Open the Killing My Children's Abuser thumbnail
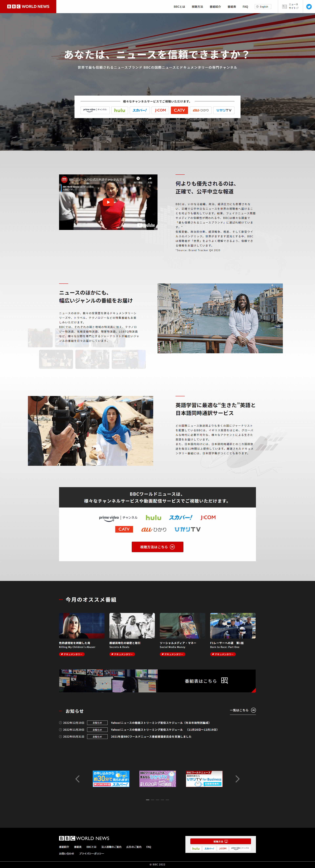This screenshot has height=868, width=315. coord(82,626)
